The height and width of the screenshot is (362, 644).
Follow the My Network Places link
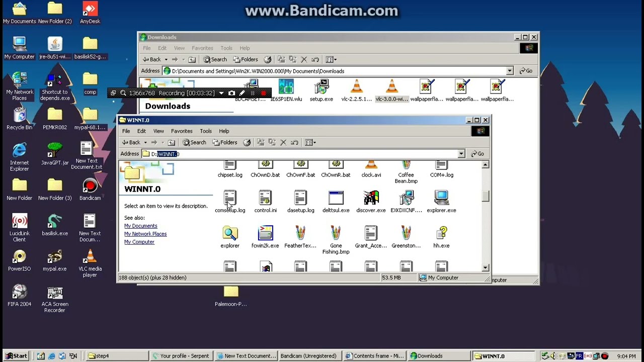click(145, 234)
